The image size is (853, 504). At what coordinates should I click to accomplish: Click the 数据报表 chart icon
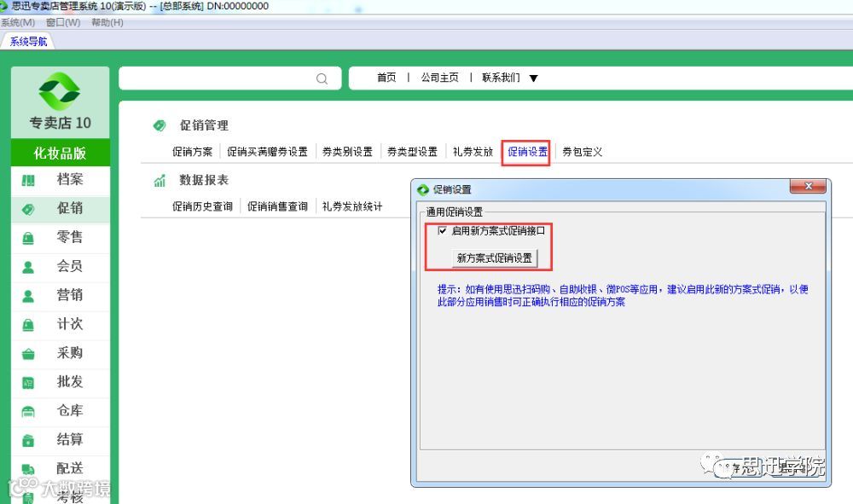[160, 181]
